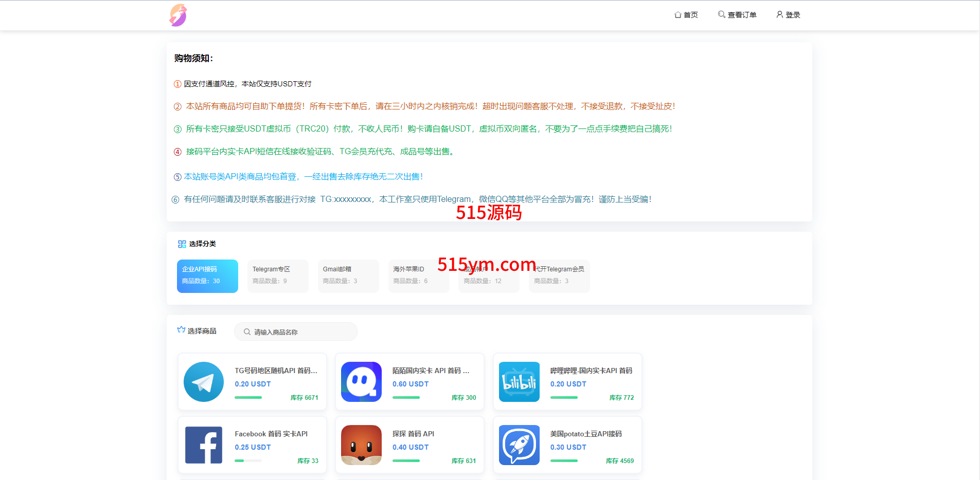This screenshot has height=480, width=980.
Task: Open the TG号码地区随机API product title
Action: tap(276, 371)
